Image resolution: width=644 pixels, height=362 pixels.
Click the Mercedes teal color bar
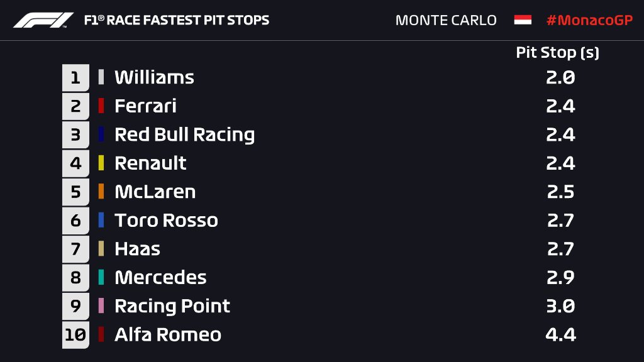click(101, 277)
